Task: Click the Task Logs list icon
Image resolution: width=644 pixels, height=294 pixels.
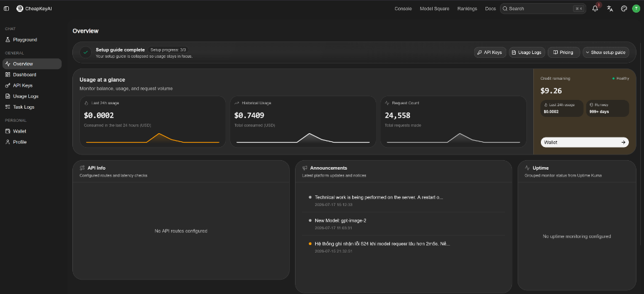Action: 8,107
